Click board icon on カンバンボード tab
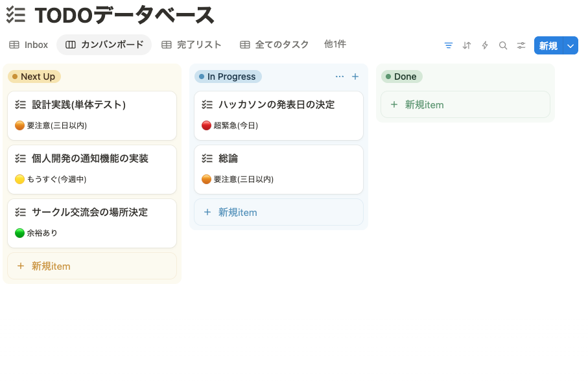The width and height of the screenshot is (588, 389). click(x=71, y=45)
